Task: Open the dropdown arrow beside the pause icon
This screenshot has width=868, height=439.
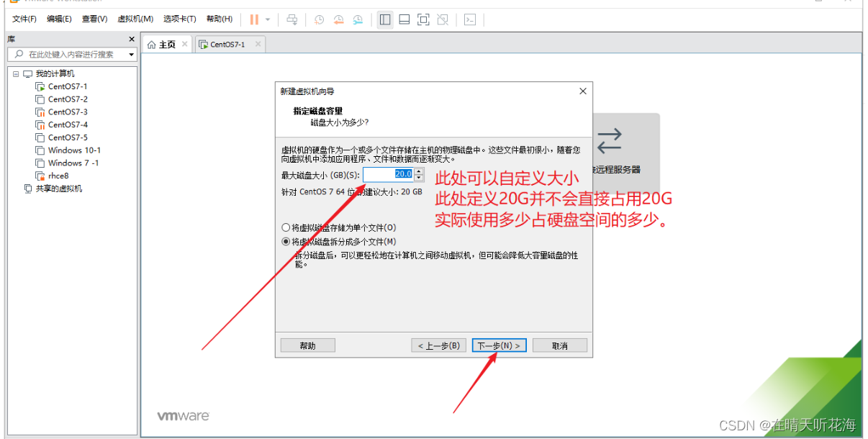Action: (268, 19)
